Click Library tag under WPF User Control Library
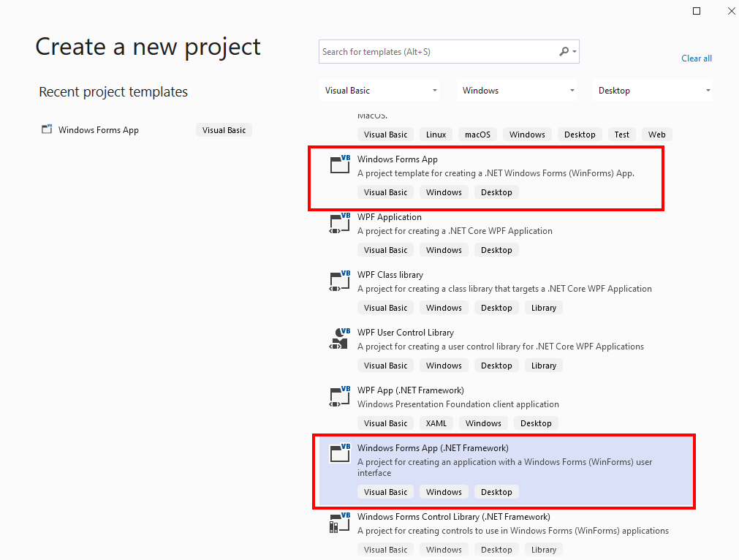Viewport: 739px width, 560px height. coord(543,366)
